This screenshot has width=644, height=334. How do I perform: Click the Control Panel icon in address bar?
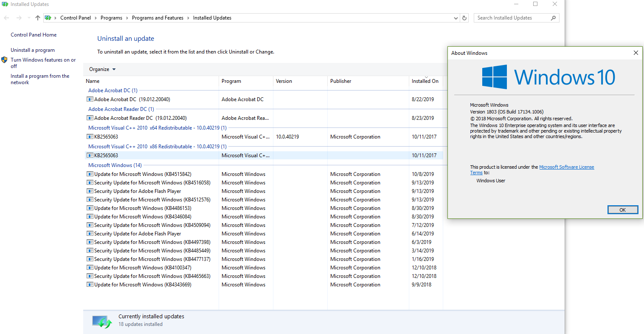48,18
